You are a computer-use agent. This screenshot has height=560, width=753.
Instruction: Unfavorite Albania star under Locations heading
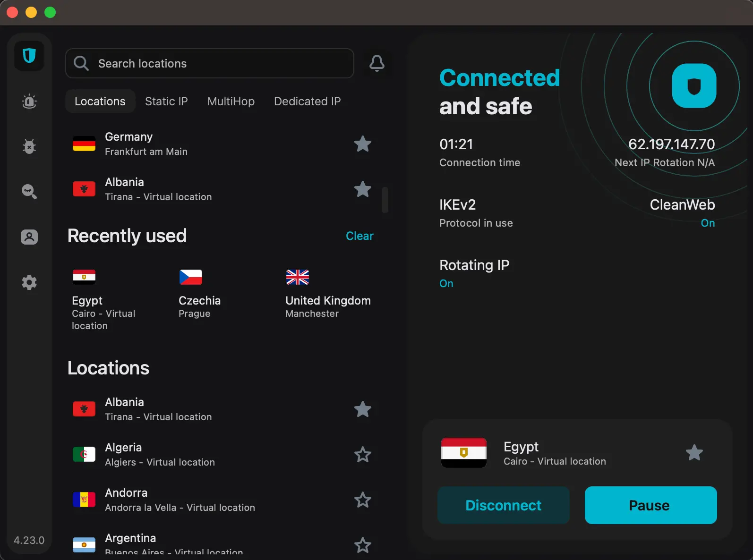point(363,409)
